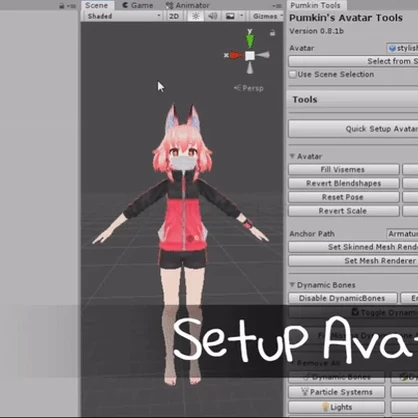This screenshot has height=418, width=418.
Task: Select the avatar model in scene view
Action: pos(182,227)
